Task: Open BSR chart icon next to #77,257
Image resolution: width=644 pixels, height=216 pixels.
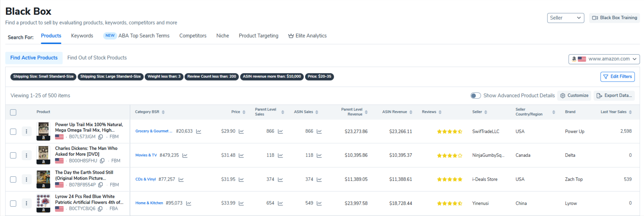Action: (181, 180)
